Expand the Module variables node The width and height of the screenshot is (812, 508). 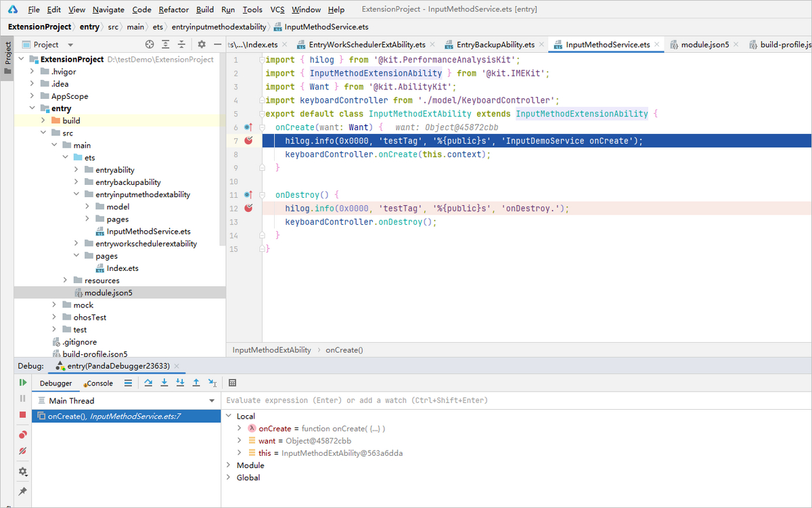229,465
